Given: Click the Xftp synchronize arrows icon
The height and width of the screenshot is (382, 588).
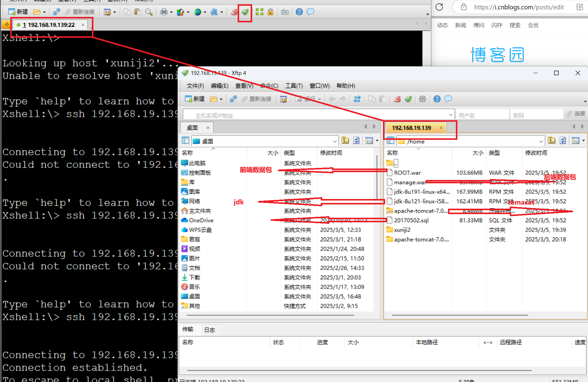Looking at the screenshot, I should tap(357, 99).
